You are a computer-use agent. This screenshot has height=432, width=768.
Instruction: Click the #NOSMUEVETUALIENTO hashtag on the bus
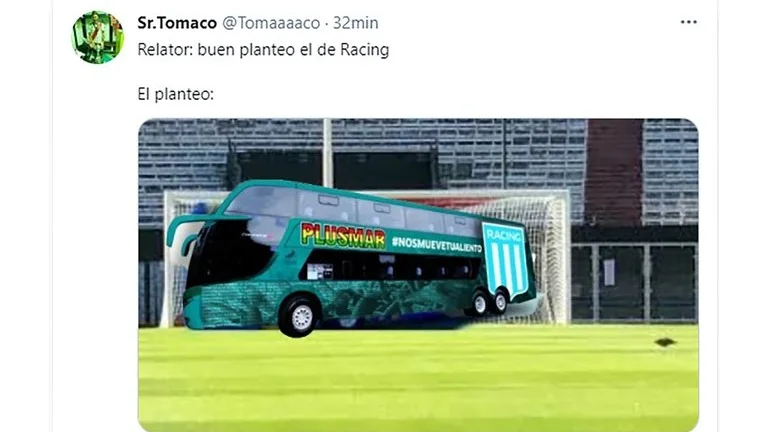click(436, 245)
